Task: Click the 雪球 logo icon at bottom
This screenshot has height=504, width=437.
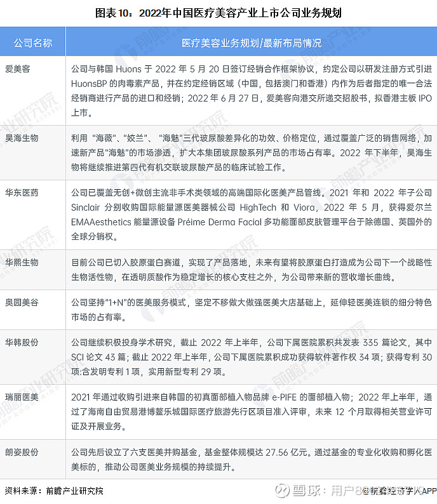Action: pos(282,491)
